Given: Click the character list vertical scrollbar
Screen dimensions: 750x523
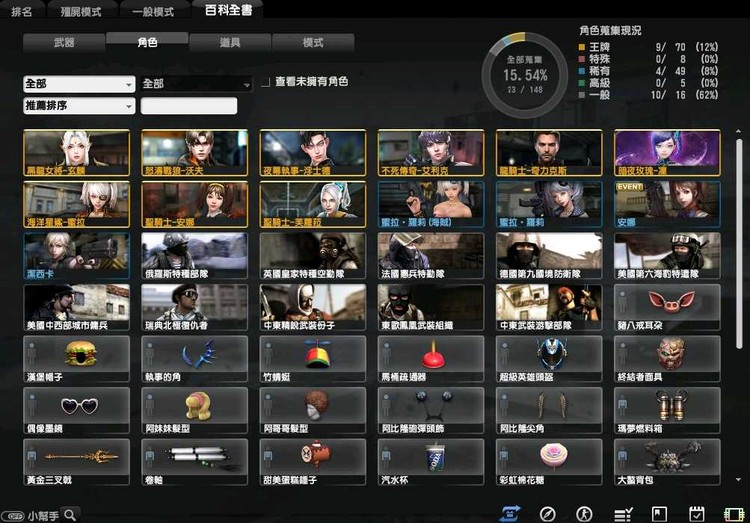Looking at the screenshot, I should point(739,242).
